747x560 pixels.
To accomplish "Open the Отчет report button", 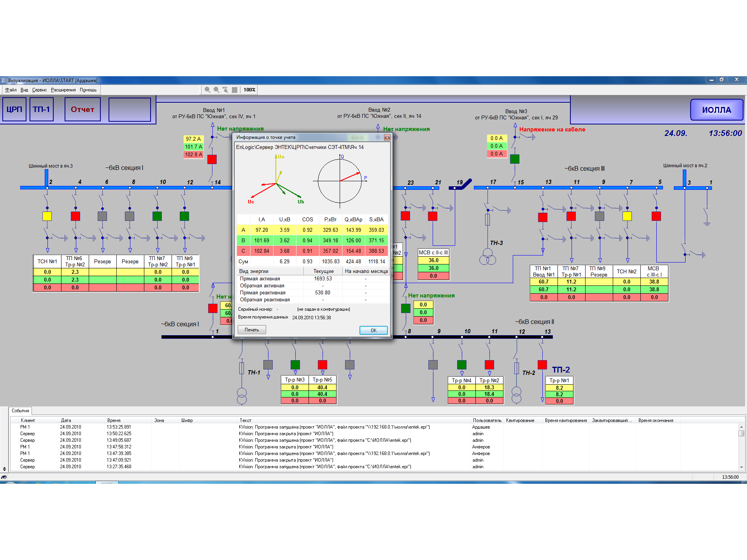I will (82, 110).
